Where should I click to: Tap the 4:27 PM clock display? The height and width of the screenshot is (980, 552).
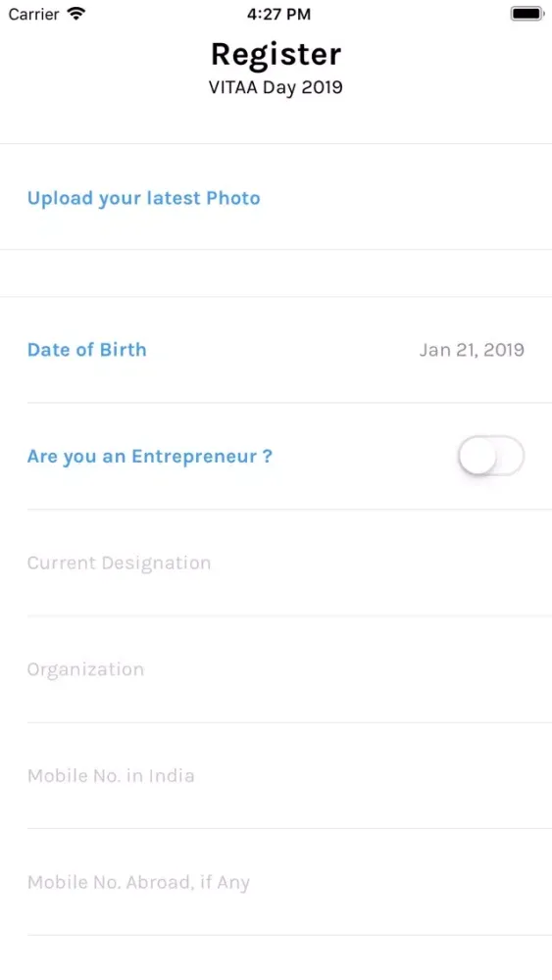[278, 15]
